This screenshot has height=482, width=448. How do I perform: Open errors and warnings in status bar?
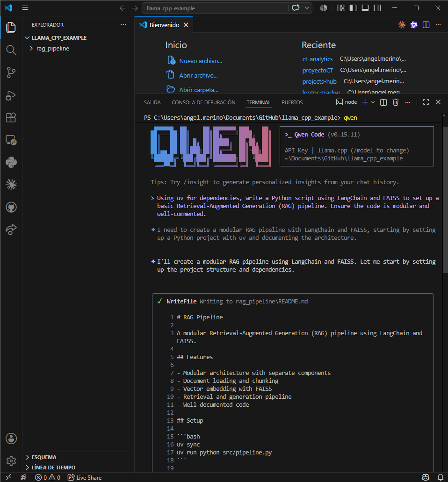pyautogui.click(x=48, y=477)
